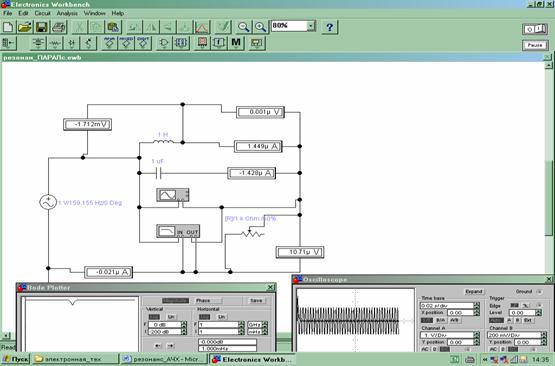Open the Basic components parts bin (resistor)
This screenshot has width=555, height=366.
[x=55, y=43]
